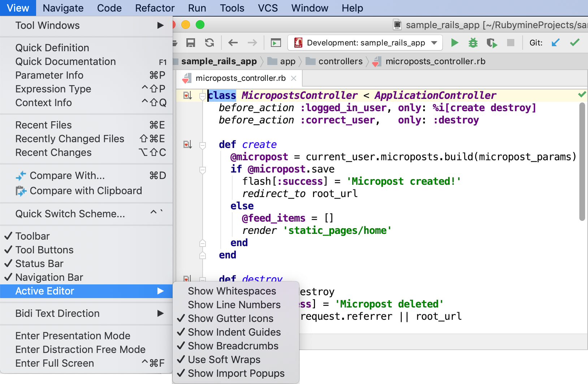
Task: Disable Show Breadcrumbs option
Action: pos(236,346)
